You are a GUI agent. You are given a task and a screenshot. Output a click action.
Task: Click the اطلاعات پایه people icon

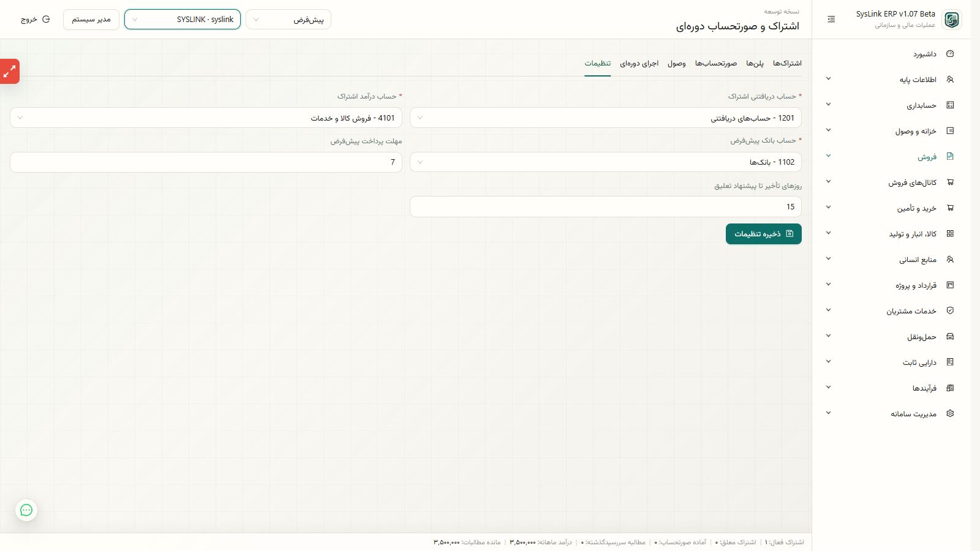pos(950,80)
